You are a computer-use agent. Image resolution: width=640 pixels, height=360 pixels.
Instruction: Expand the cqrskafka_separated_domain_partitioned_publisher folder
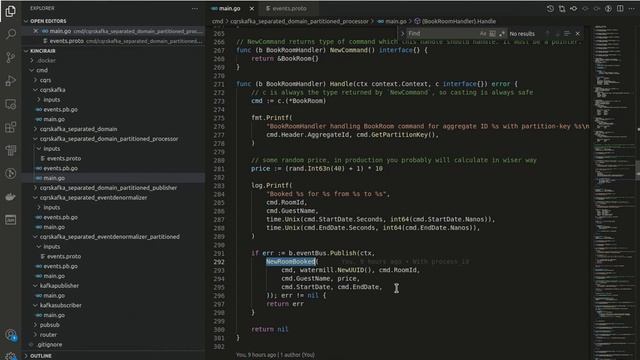click(x=36, y=188)
